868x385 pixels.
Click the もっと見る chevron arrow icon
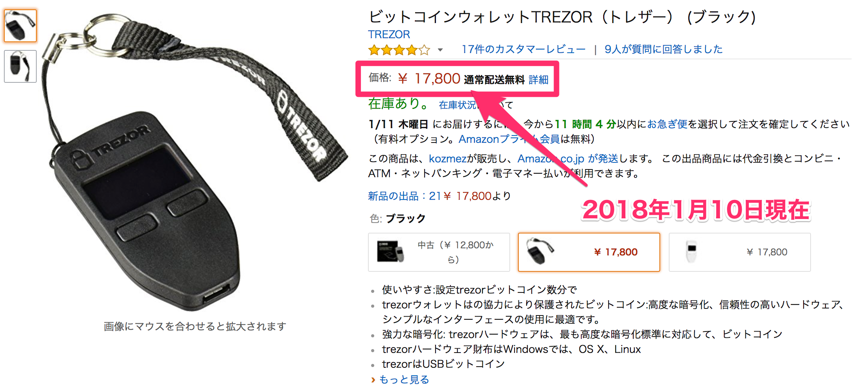pyautogui.click(x=373, y=380)
